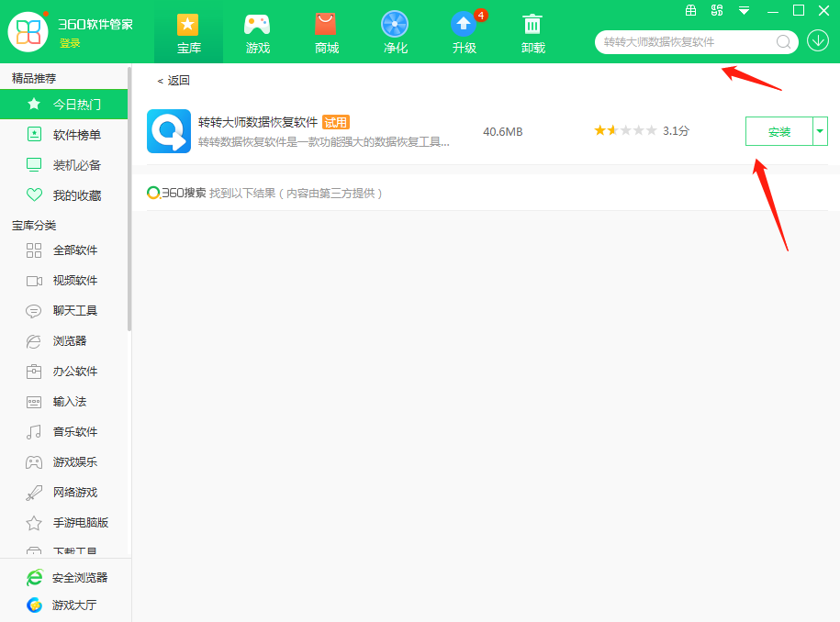
Task: Open the 商城 shopping bag tab
Action: (326, 33)
